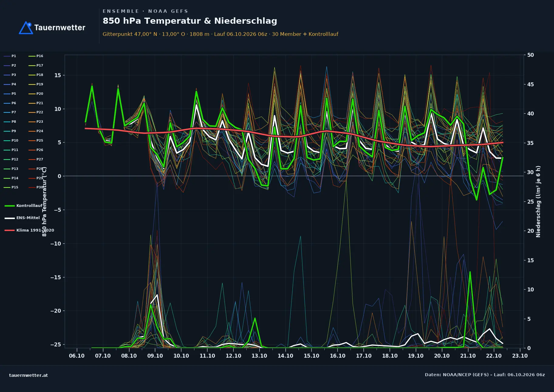Click the P15 member legend entry
This screenshot has width=554, height=392.
pos(11,187)
